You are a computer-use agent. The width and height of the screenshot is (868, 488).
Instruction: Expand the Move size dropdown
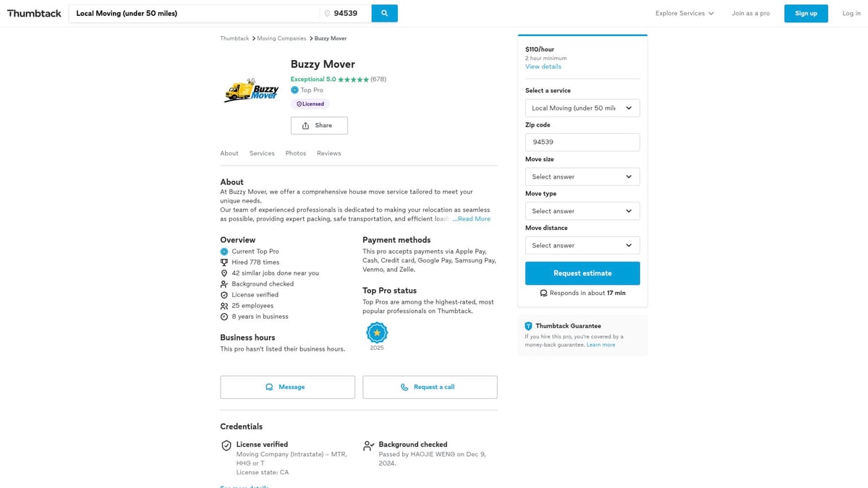pyautogui.click(x=582, y=177)
